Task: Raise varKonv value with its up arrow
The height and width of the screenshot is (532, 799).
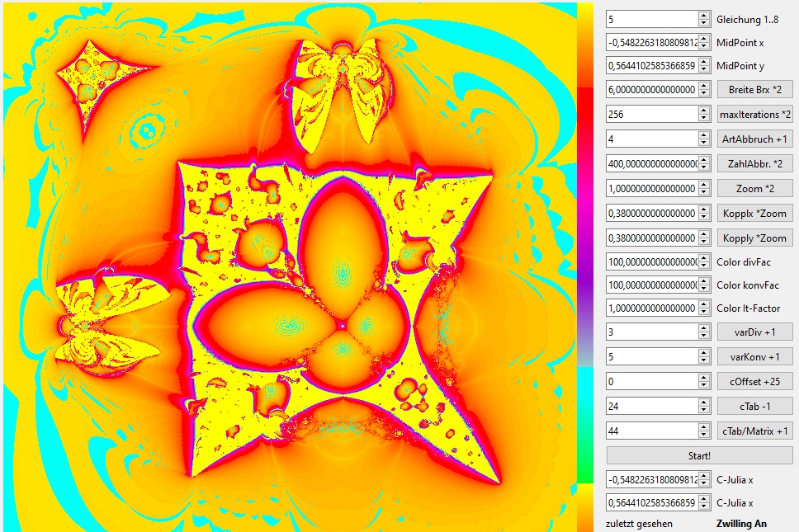Action: [704, 353]
